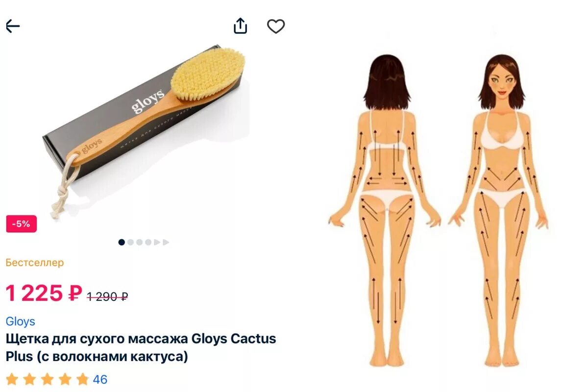
Task: Open the Gloys brand link
Action: click(x=21, y=321)
